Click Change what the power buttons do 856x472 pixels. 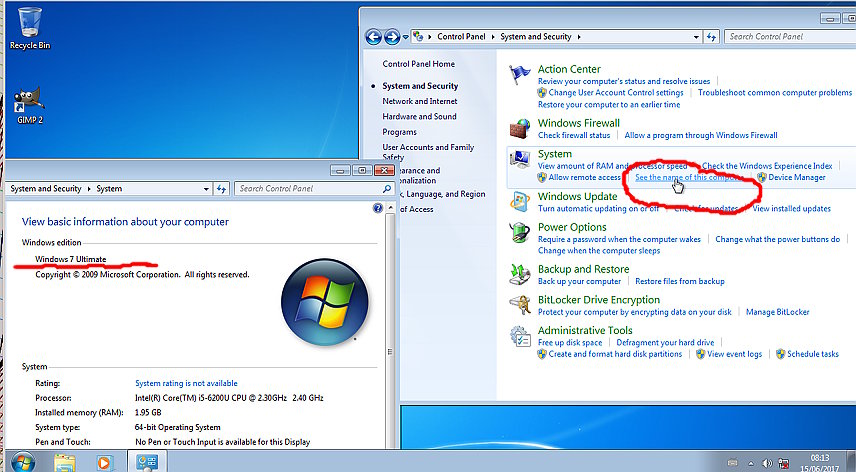click(777, 239)
